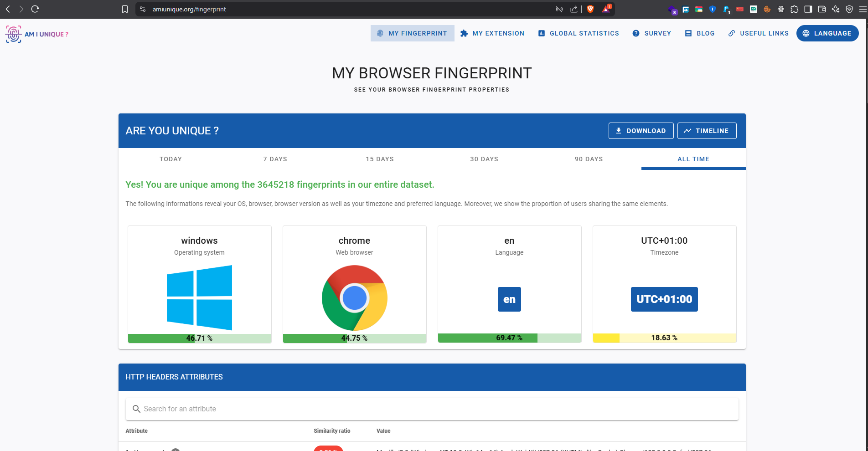Go to the Blog
This screenshot has width=868, height=451.
(x=700, y=33)
